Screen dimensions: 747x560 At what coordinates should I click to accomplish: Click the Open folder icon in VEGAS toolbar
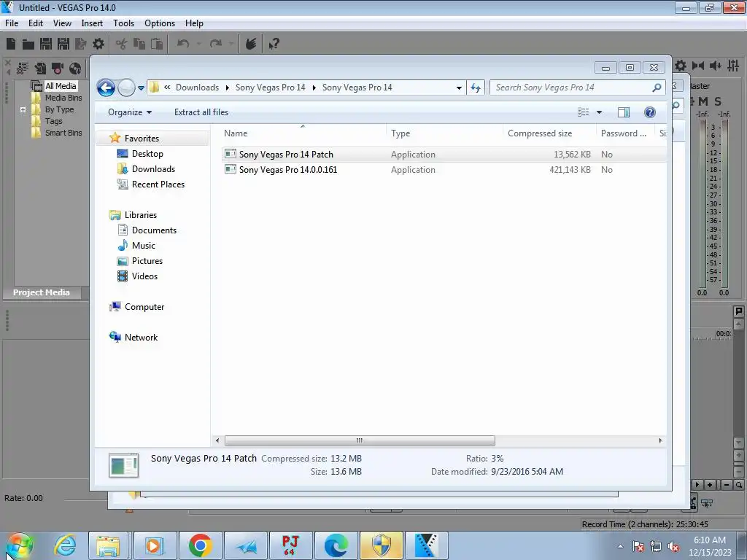(x=28, y=44)
